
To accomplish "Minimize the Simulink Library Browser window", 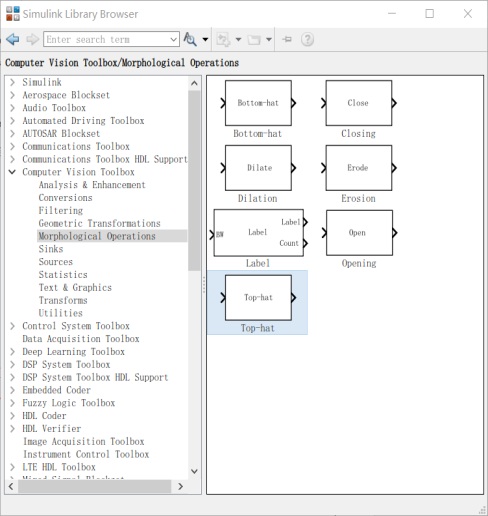I will pos(392,14).
